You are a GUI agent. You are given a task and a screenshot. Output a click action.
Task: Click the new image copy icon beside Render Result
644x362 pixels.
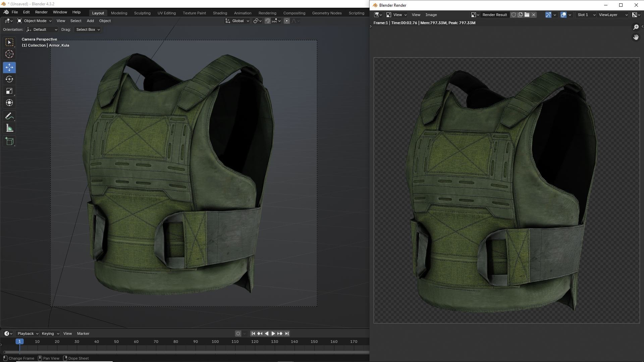pyautogui.click(x=520, y=15)
